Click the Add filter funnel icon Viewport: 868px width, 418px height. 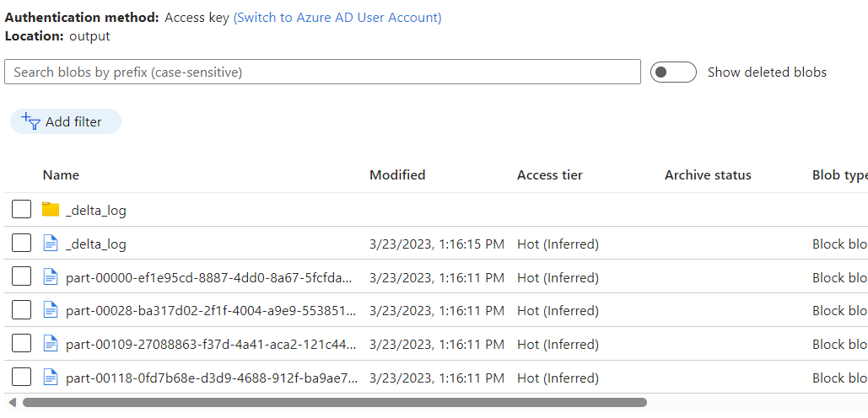[x=31, y=121]
